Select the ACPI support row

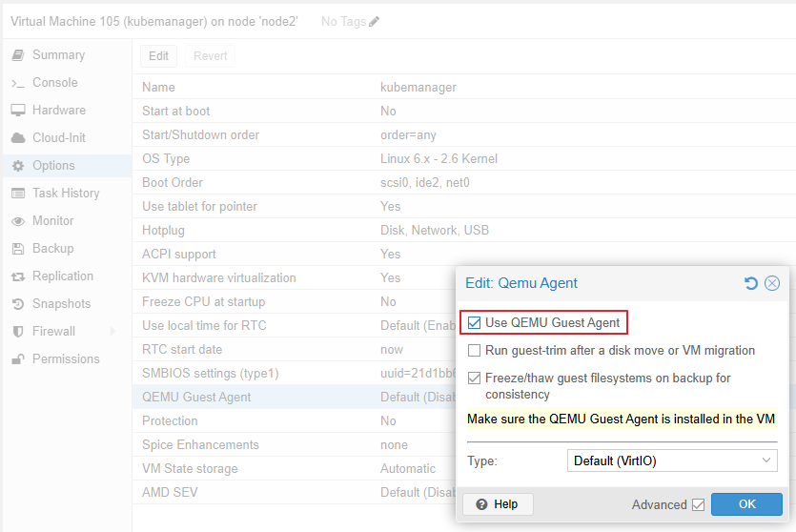(464, 254)
